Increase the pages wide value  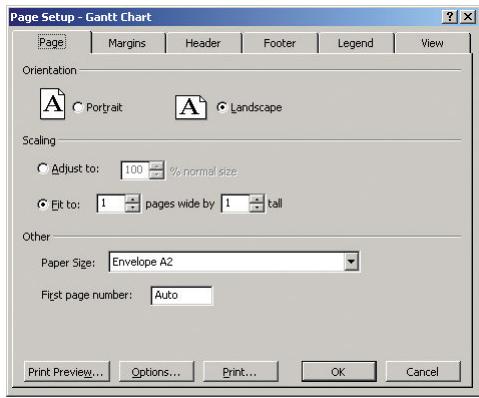click(132, 199)
